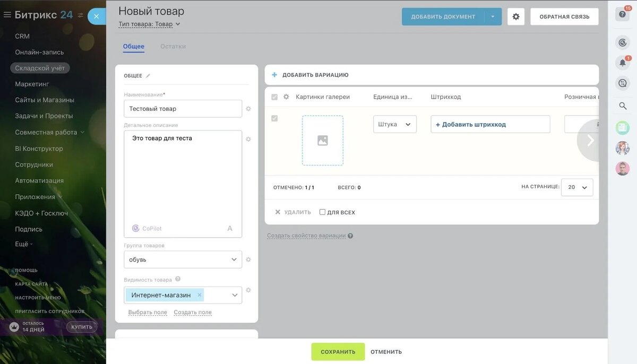Viewport: 637px width, 364px height.
Task: Expand the Ещё menu item
Action: pyautogui.click(x=24, y=244)
